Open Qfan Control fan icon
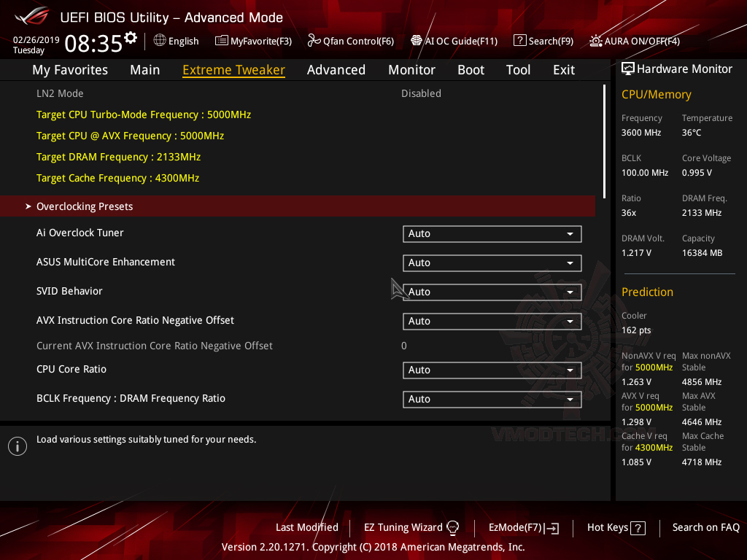Viewport: 747px width, 560px height. coord(314,41)
